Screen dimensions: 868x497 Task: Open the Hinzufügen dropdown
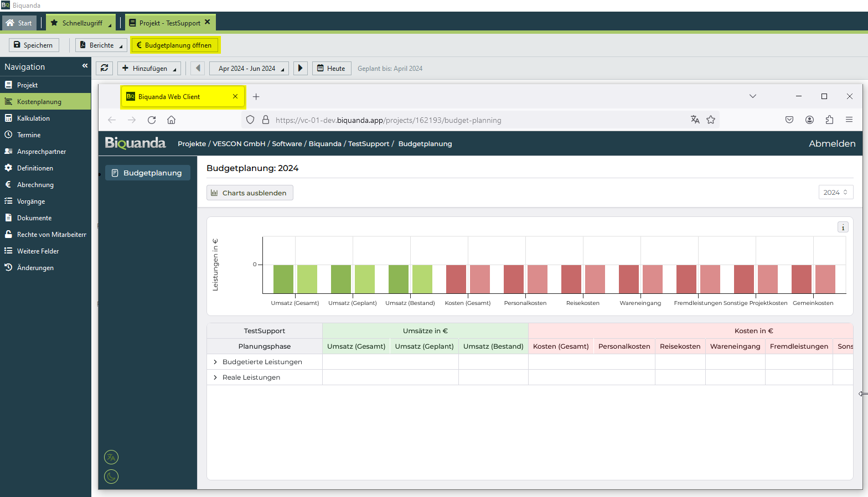pos(149,68)
